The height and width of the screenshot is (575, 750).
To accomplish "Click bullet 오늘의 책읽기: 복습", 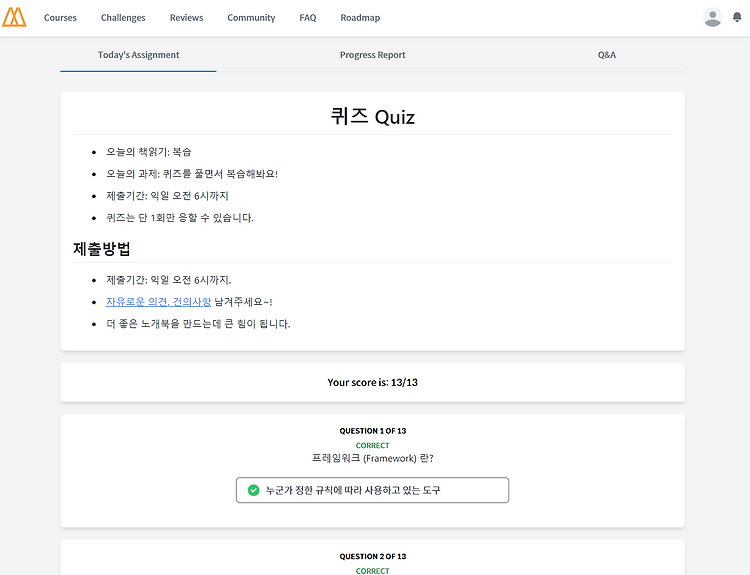I will pos(149,152).
